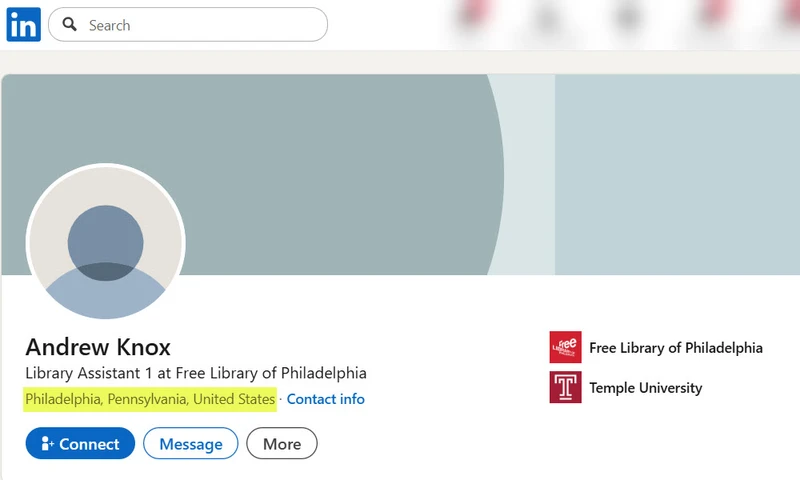Viewport: 800px width, 480px height.
Task: Click the highlighted Philadelphia, Pennsylvania location text
Action: 150,399
